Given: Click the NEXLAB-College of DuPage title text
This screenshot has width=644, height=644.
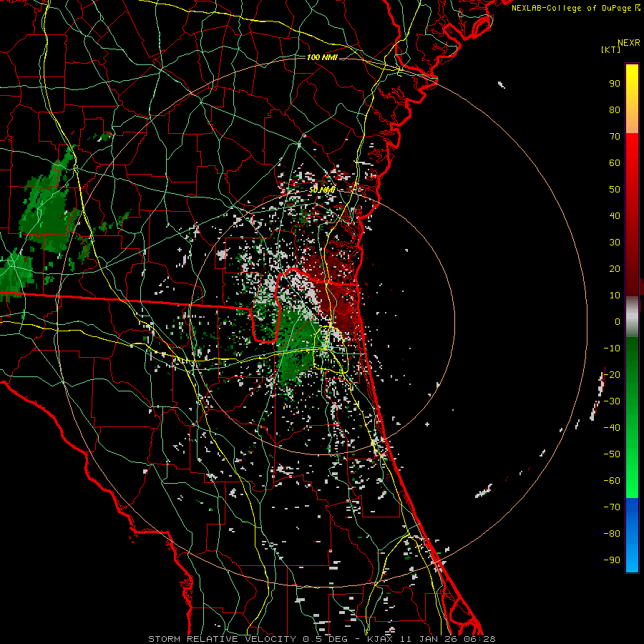Looking at the screenshot, I should [x=576, y=8].
